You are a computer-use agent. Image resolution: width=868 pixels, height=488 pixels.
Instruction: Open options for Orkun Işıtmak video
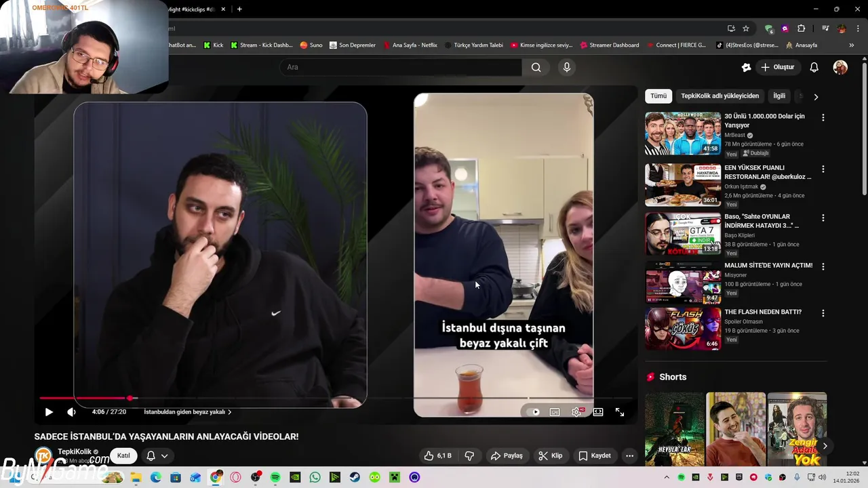coord(823,169)
